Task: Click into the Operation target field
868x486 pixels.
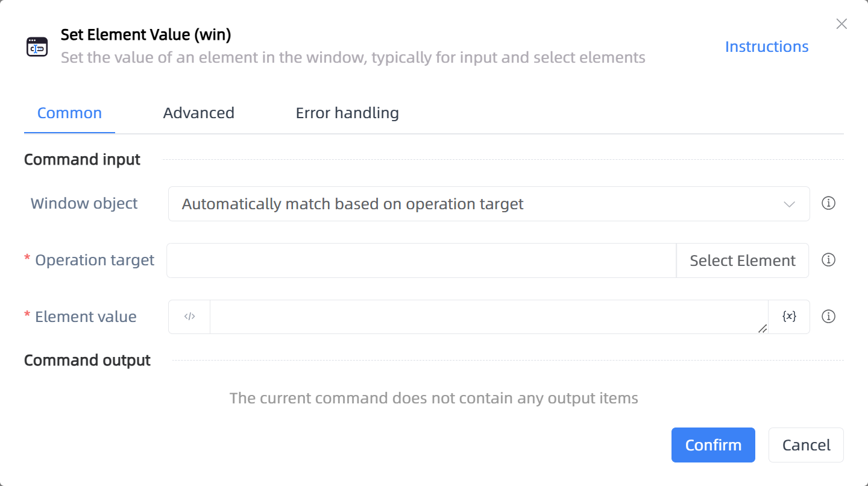Action: (x=421, y=260)
